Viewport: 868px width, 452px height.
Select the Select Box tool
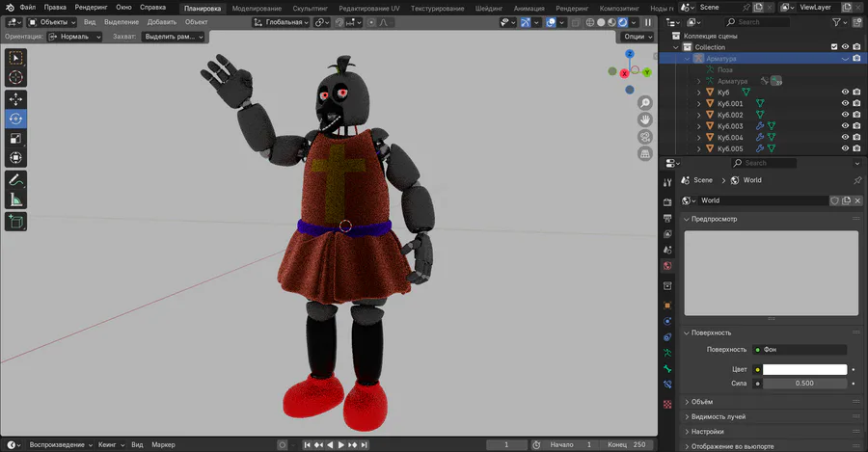coord(15,58)
